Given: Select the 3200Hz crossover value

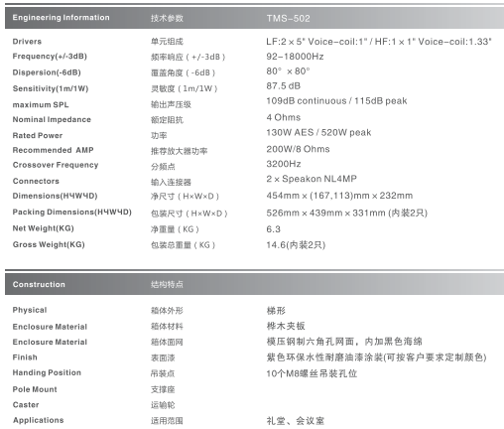Looking at the screenshot, I should (x=284, y=164).
